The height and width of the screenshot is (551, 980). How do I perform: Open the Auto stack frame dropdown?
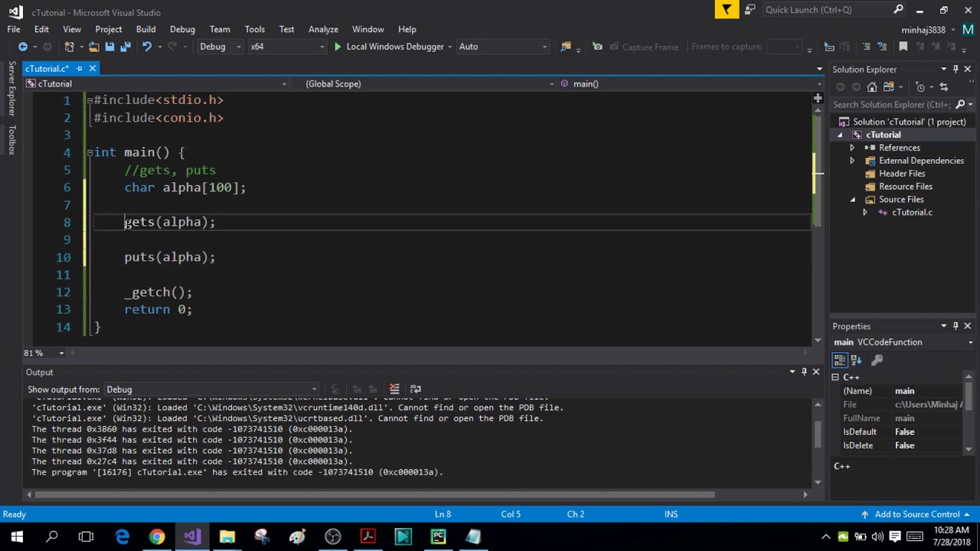[502, 47]
